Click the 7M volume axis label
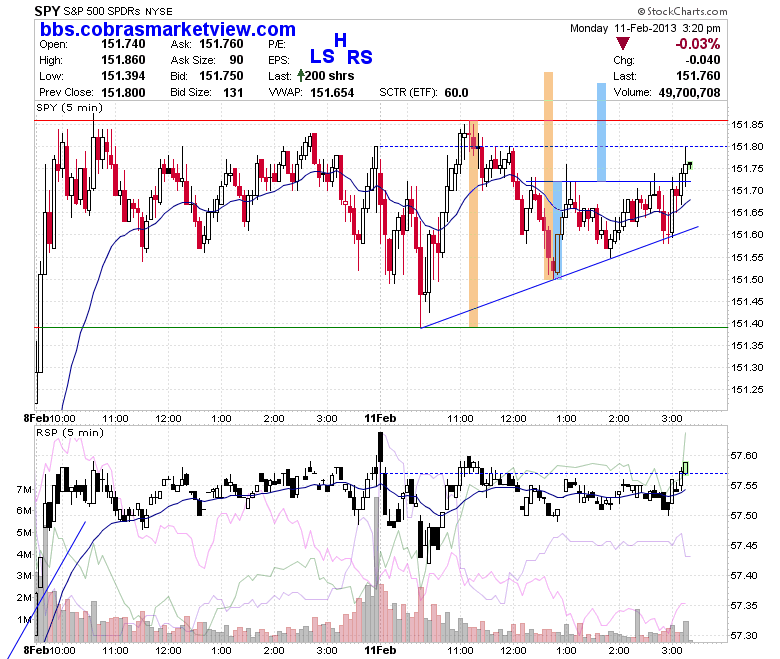780x659 pixels. pos(24,490)
